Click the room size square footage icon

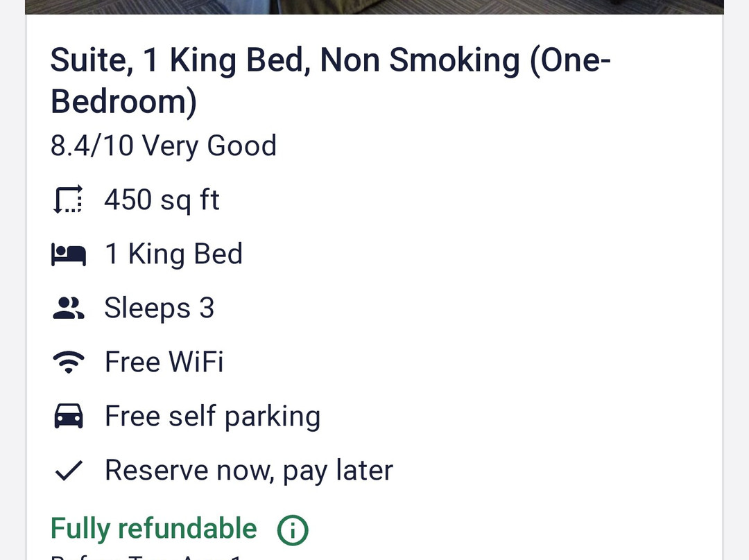click(x=68, y=199)
